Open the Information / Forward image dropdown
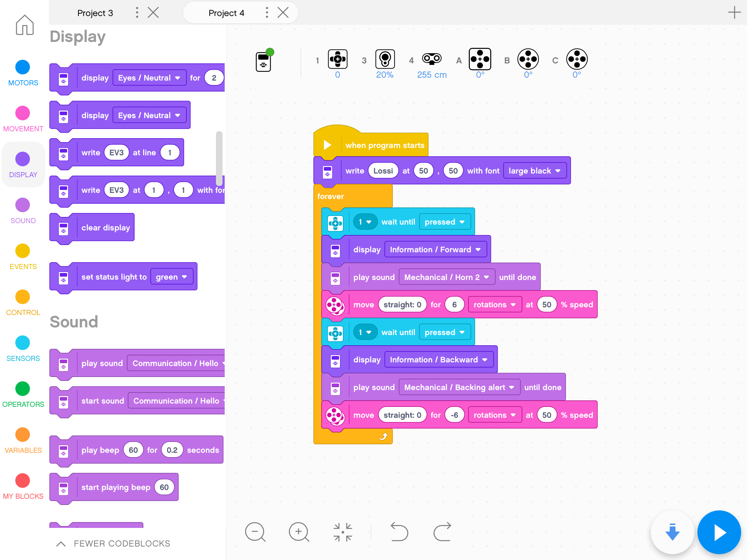 pos(435,249)
